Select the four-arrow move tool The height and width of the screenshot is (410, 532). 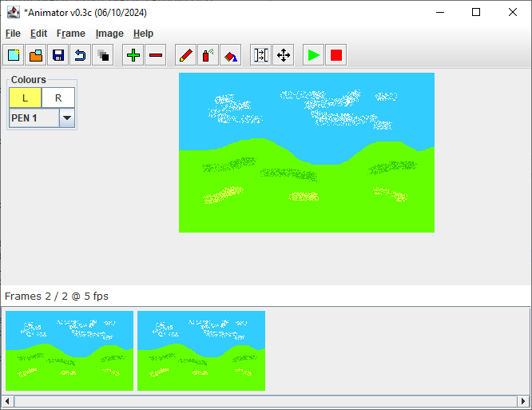point(284,55)
